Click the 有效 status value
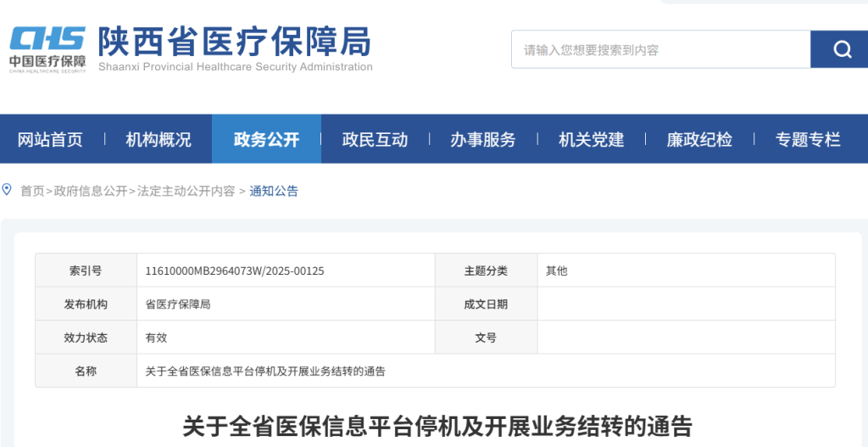Screen dimensions: 868x447 tap(156, 338)
